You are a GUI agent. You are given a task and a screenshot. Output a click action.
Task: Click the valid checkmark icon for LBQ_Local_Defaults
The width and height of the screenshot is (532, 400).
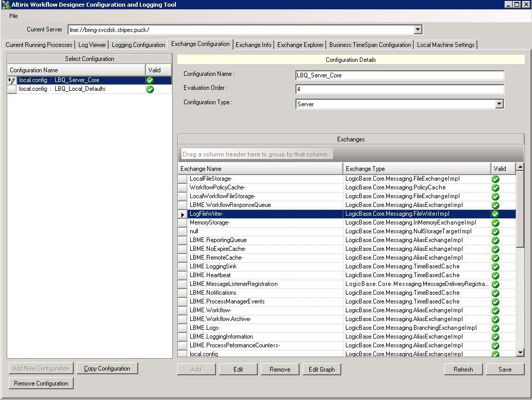(x=150, y=89)
